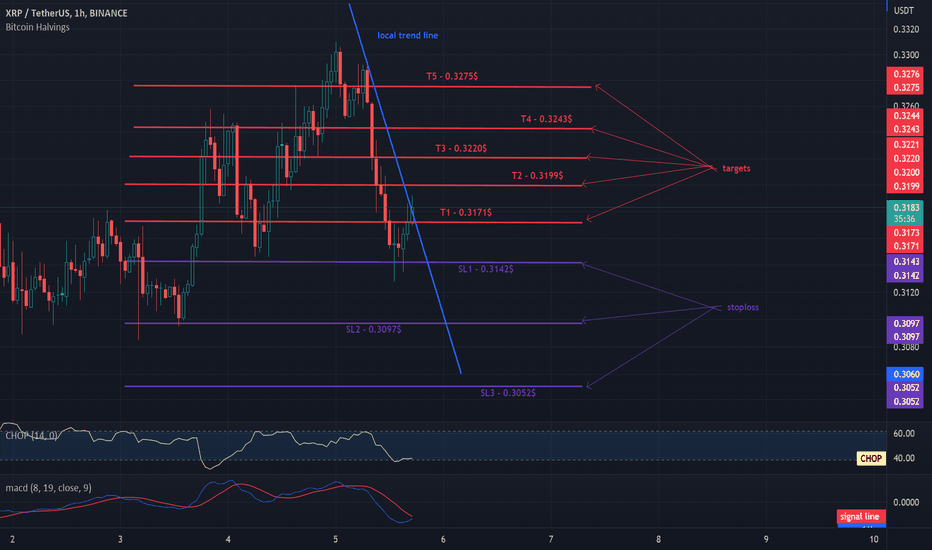The width and height of the screenshot is (932, 550).
Task: Click the 0.3320 price scale value
Action: [906, 29]
